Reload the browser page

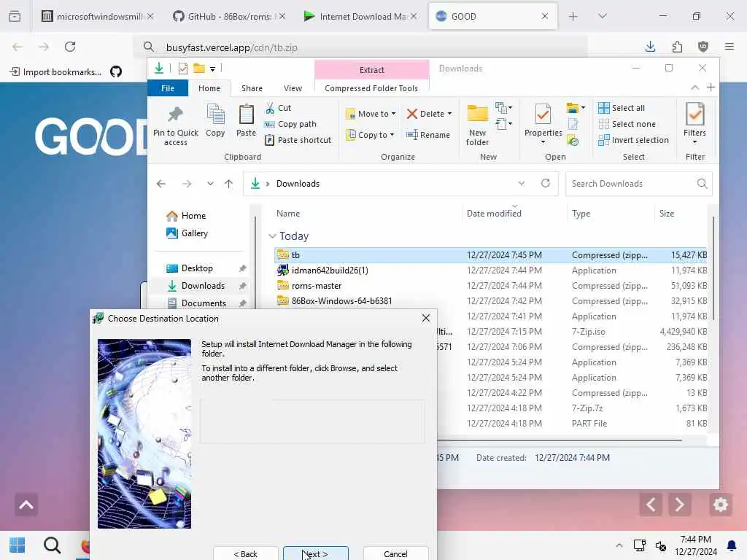click(70, 47)
